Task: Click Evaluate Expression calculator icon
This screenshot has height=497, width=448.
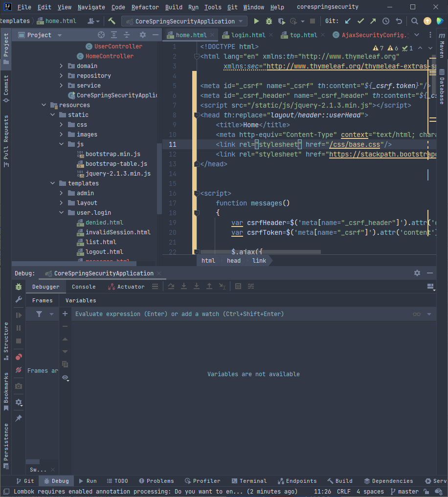Action: coord(238,286)
